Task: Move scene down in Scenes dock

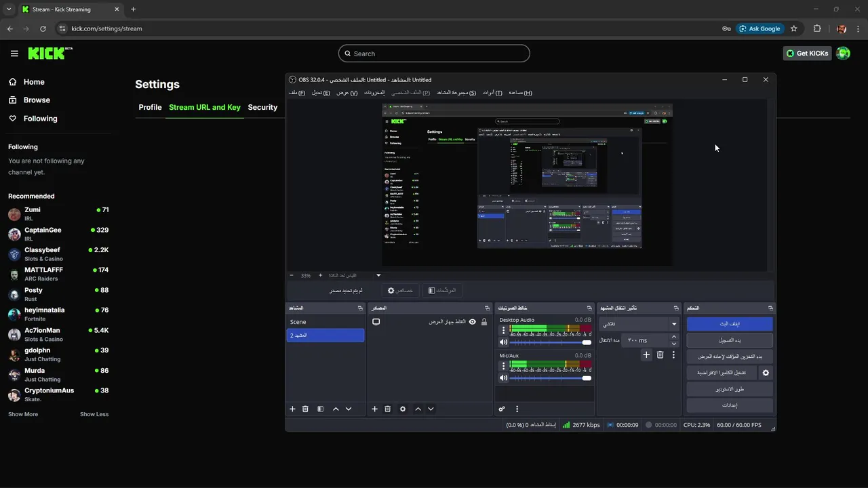Action: tap(349, 409)
